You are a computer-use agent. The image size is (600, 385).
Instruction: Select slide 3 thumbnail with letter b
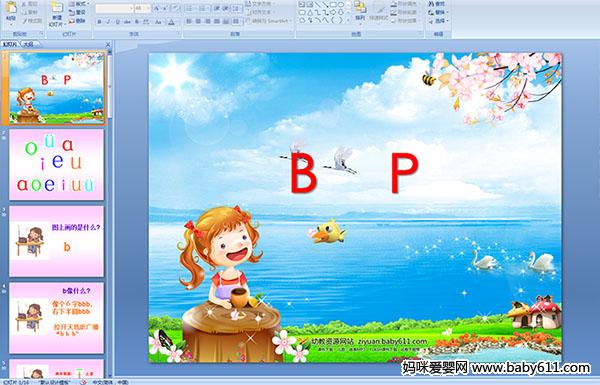57,241
